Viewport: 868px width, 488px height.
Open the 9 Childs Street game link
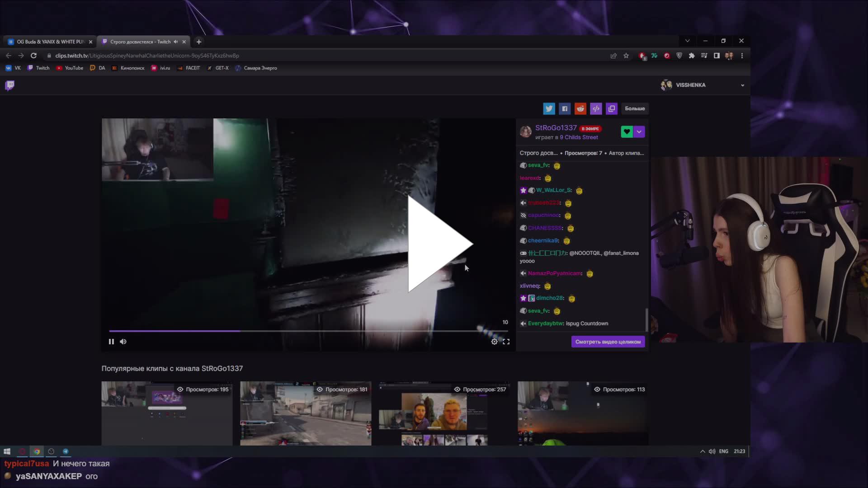[580, 137]
